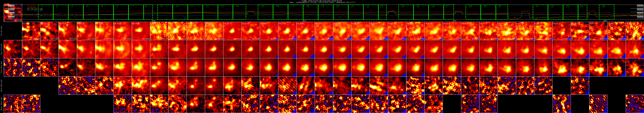Open the first 25-50 keV image in its row
The image size is (644, 113).
(x=68, y=85)
